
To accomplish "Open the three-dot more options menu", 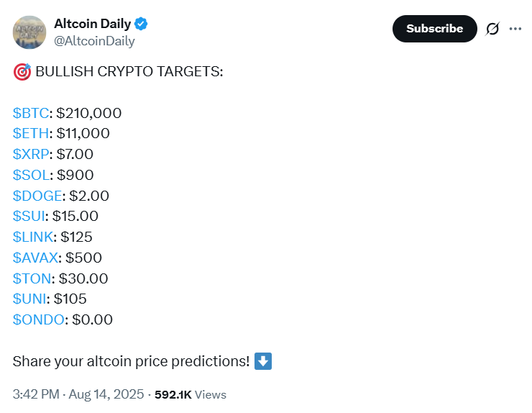I will point(515,29).
